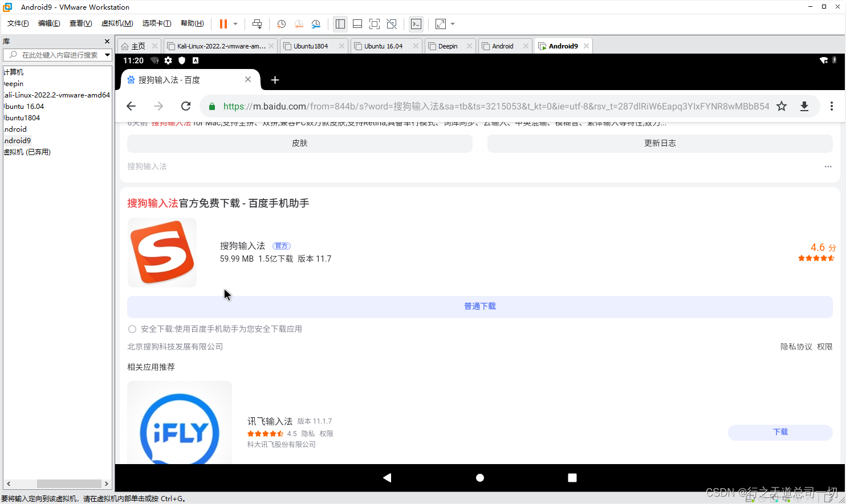Open the 隐私协议 link
Viewport: 846px width, 504px height.
coord(796,347)
